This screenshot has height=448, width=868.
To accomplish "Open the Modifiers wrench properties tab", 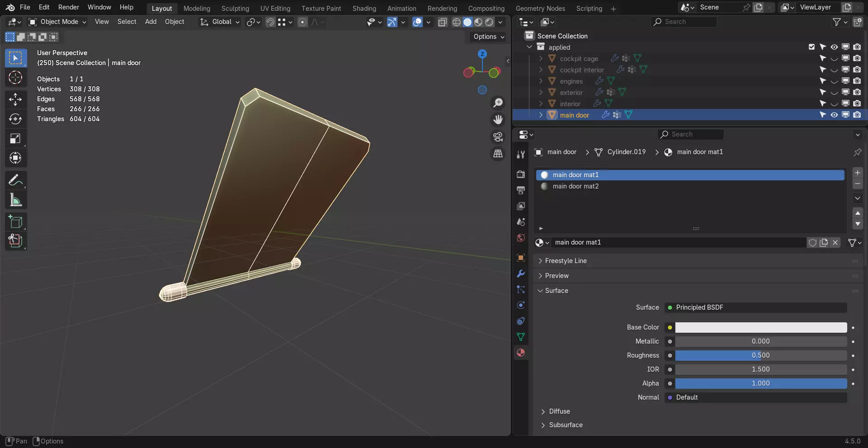I will tap(521, 274).
